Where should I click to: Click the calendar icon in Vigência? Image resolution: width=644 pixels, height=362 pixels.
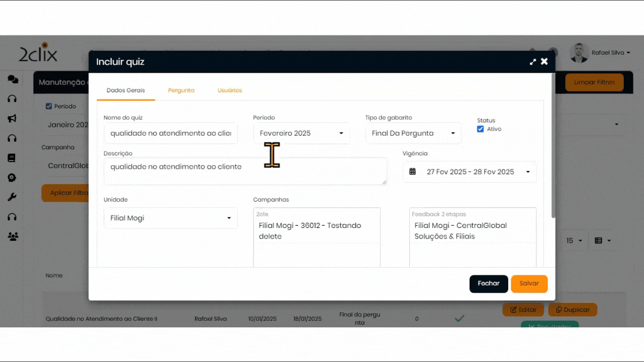click(x=413, y=172)
